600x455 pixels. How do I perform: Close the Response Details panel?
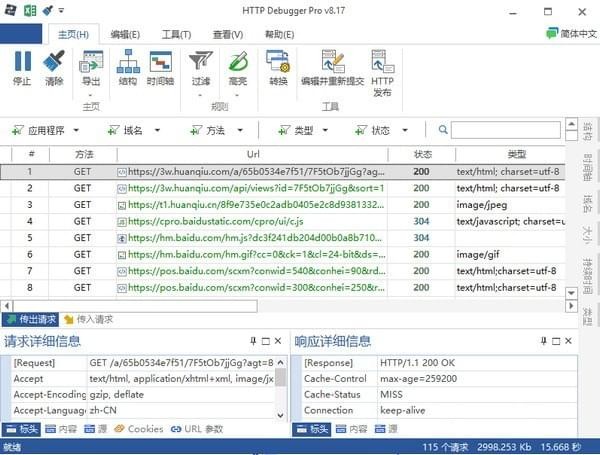coord(569,341)
